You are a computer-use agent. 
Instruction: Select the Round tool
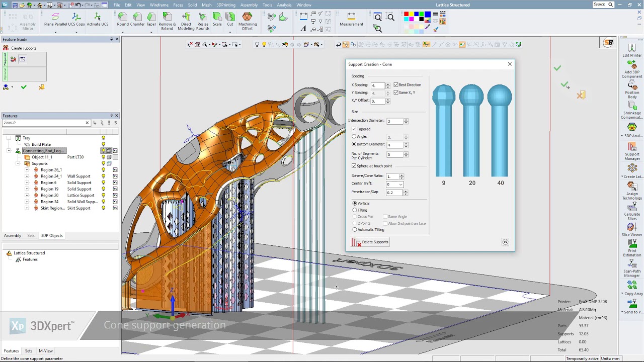pos(123,20)
